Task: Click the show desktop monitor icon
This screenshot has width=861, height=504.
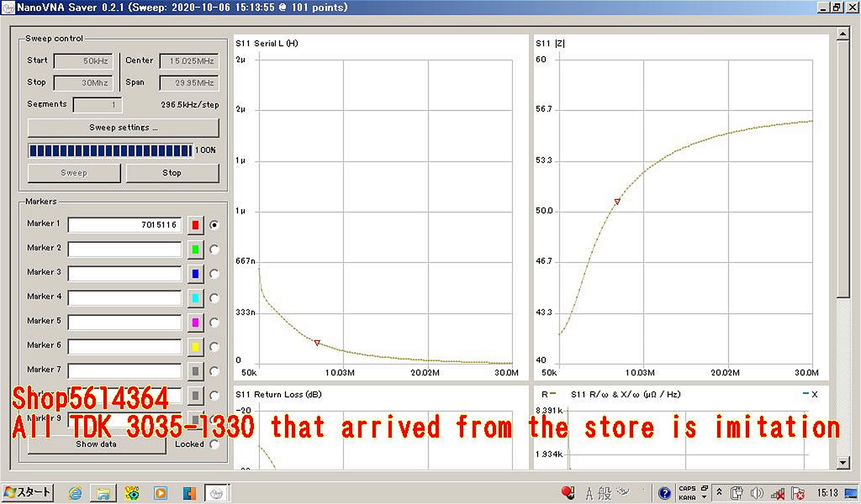Action: pos(851,493)
